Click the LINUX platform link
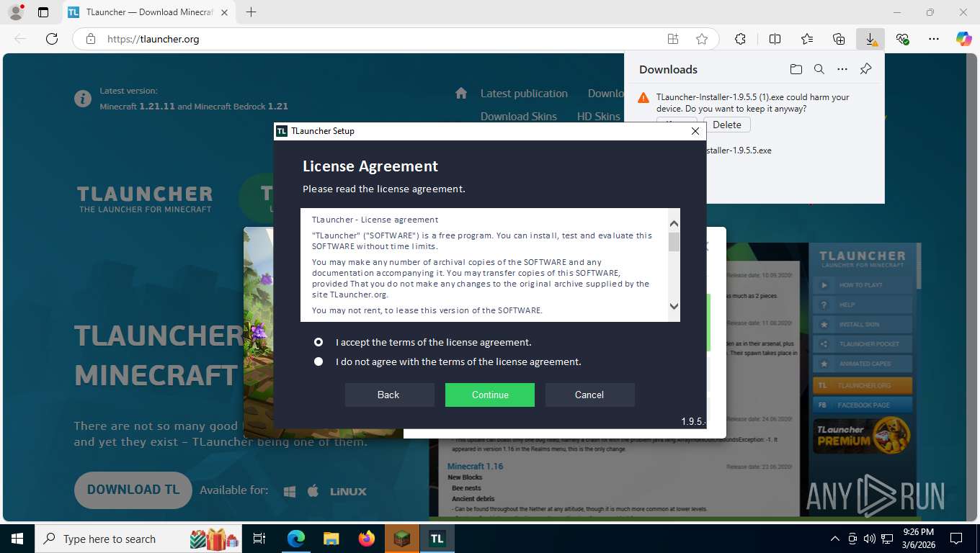The width and height of the screenshot is (980, 553). 348,491
